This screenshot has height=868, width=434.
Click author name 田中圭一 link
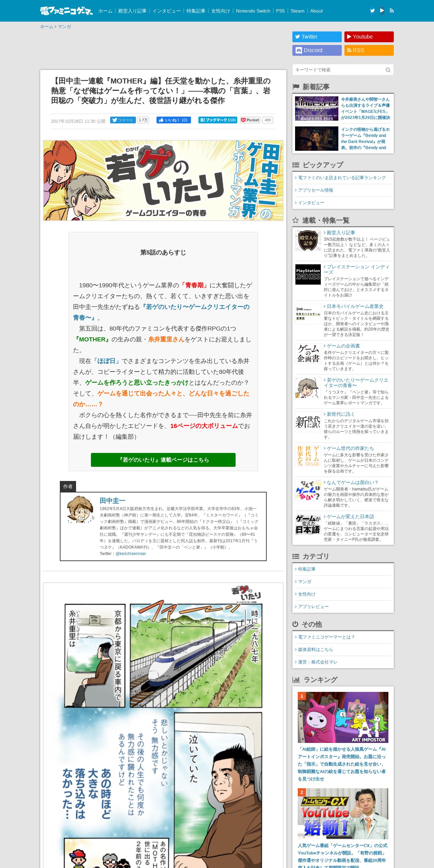click(113, 501)
